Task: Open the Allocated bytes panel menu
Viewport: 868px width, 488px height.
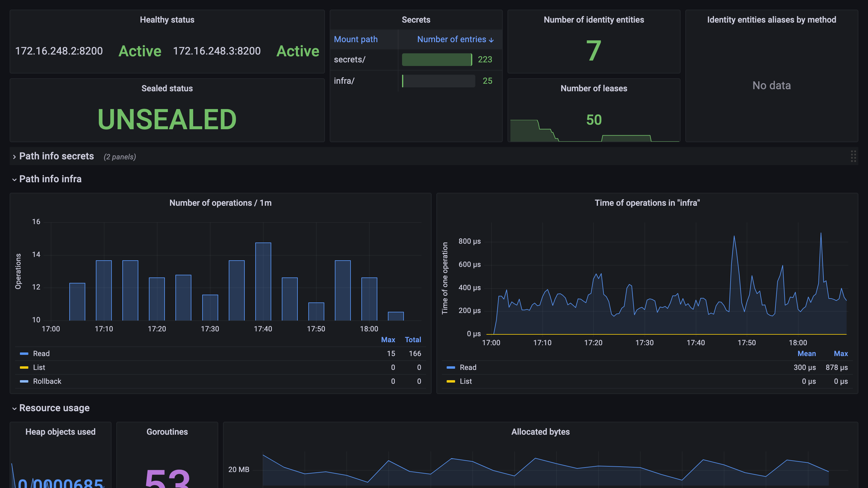Action: (540, 432)
